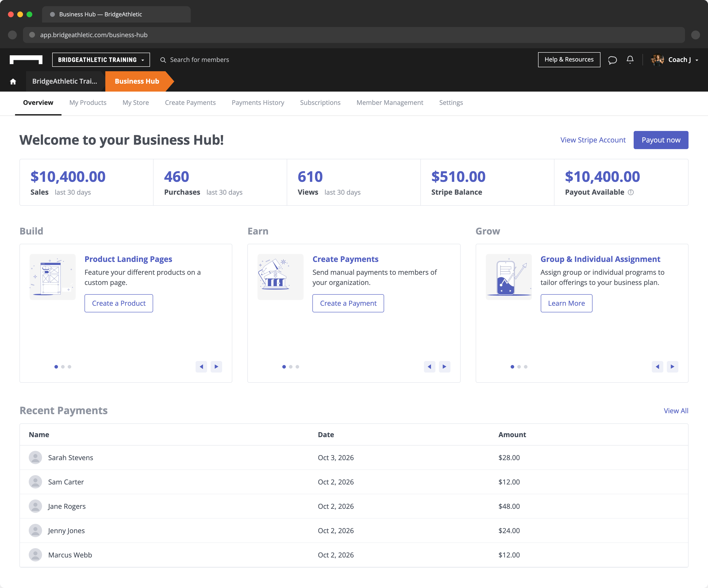Go to next Earn card slide

click(444, 367)
